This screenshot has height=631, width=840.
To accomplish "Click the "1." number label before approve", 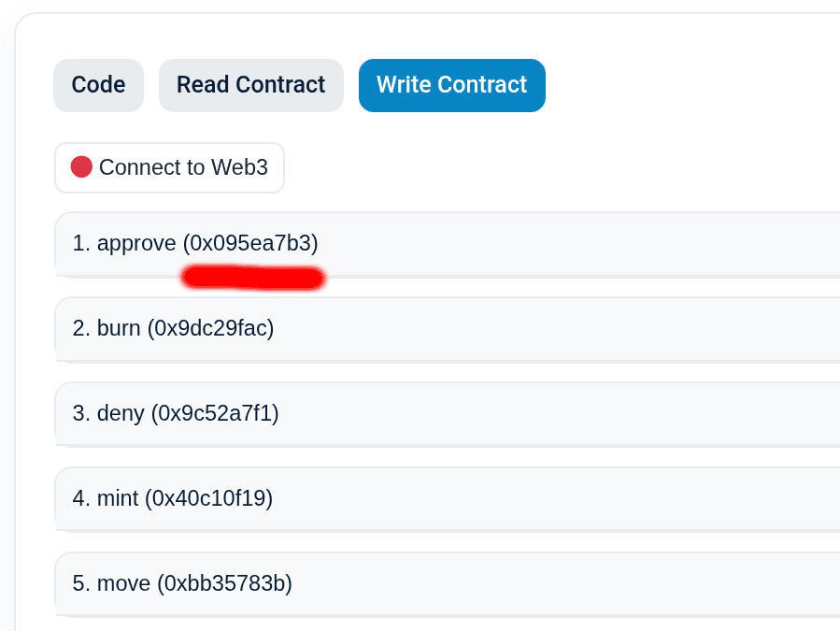I will [81, 243].
